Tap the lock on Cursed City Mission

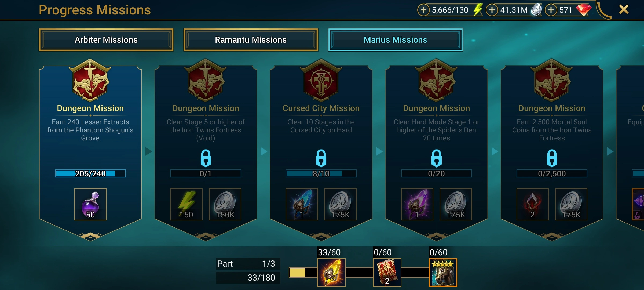(x=321, y=158)
